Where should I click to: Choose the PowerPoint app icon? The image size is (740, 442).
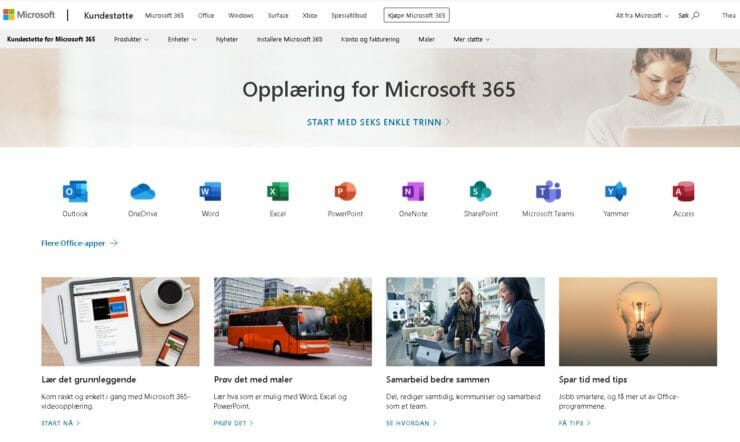click(345, 192)
